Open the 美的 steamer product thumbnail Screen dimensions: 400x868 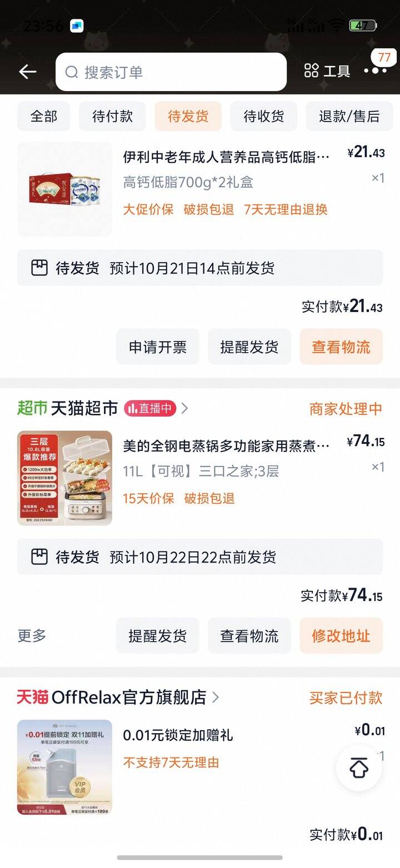[64, 478]
